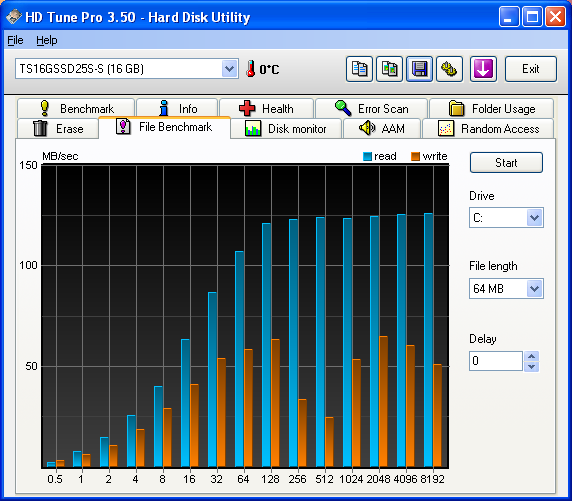Viewport: 572px width, 501px height.
Task: Increase the Delay value with up arrow
Action: click(532, 356)
